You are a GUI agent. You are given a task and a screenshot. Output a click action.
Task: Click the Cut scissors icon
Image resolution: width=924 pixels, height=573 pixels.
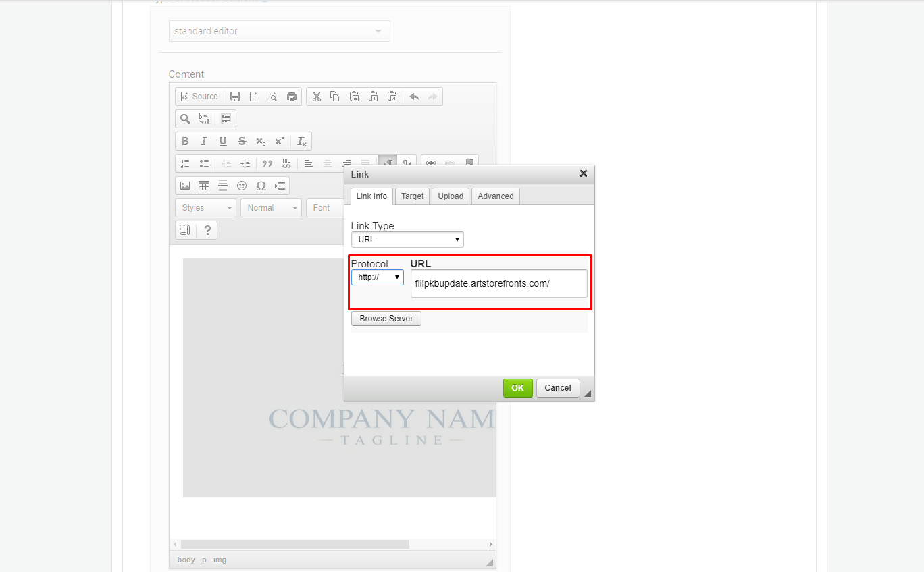tap(316, 97)
